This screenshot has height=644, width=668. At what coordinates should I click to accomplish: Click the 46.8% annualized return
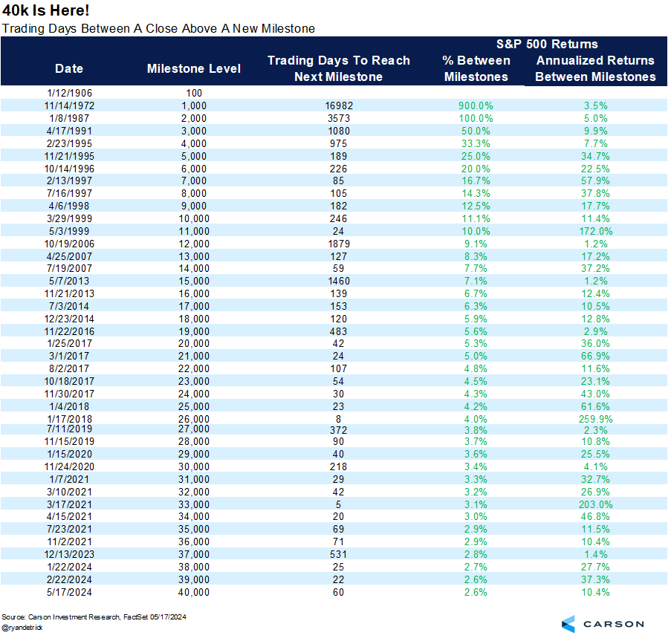click(x=596, y=516)
